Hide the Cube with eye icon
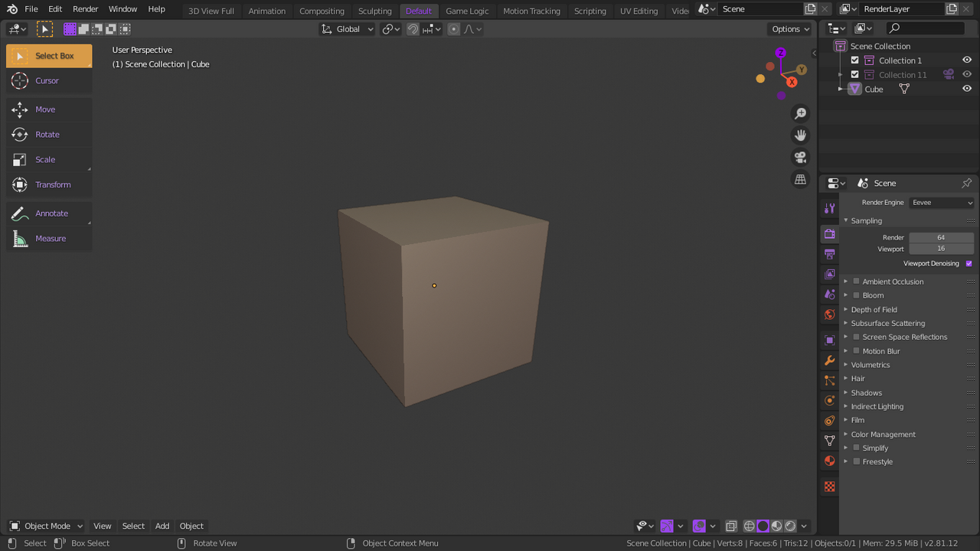980x551 pixels. coord(967,89)
